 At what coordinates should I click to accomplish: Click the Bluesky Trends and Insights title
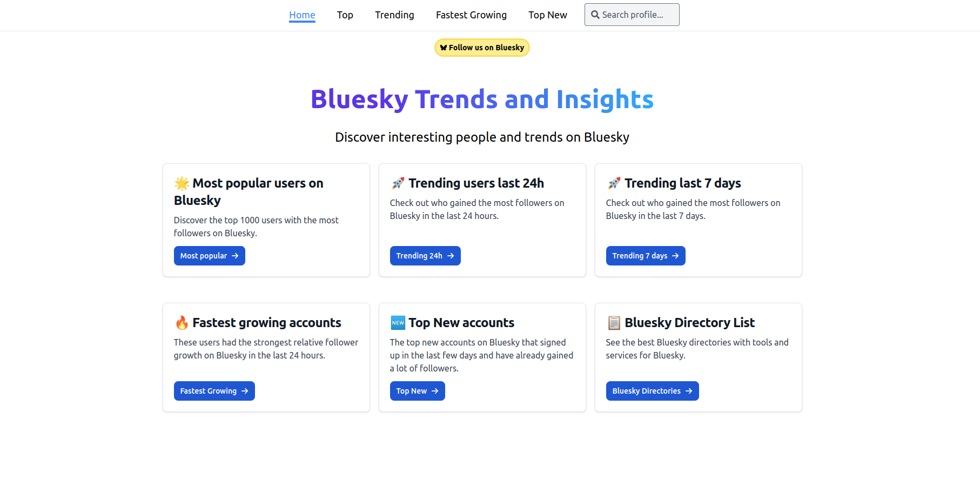coord(482,99)
